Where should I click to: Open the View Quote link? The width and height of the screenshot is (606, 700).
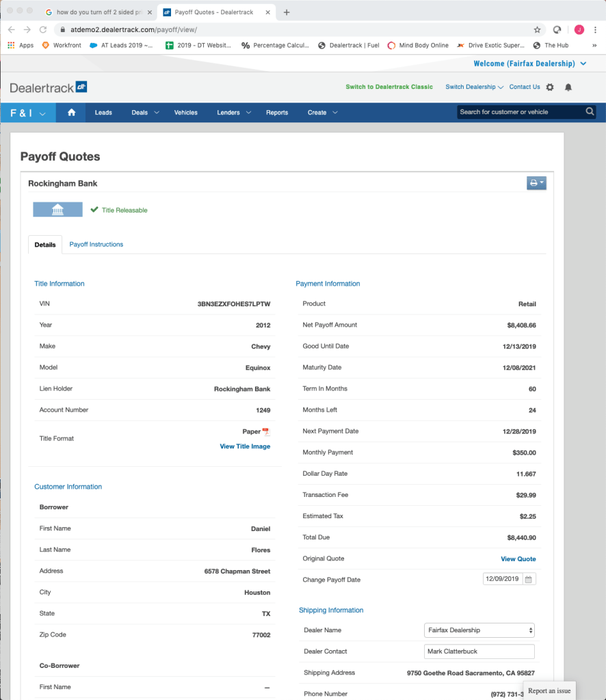click(x=518, y=559)
